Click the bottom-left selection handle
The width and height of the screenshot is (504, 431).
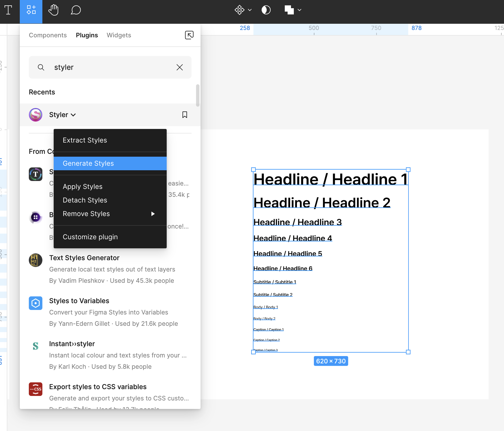pyautogui.click(x=253, y=352)
